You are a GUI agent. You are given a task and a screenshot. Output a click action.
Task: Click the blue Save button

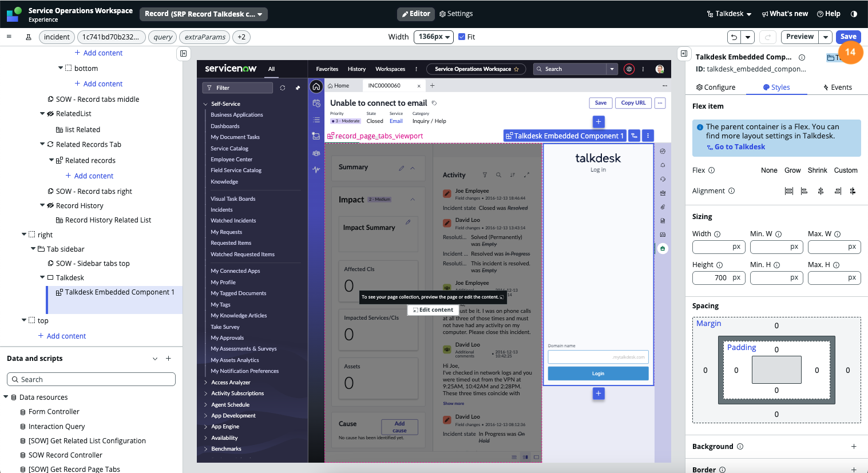click(849, 37)
